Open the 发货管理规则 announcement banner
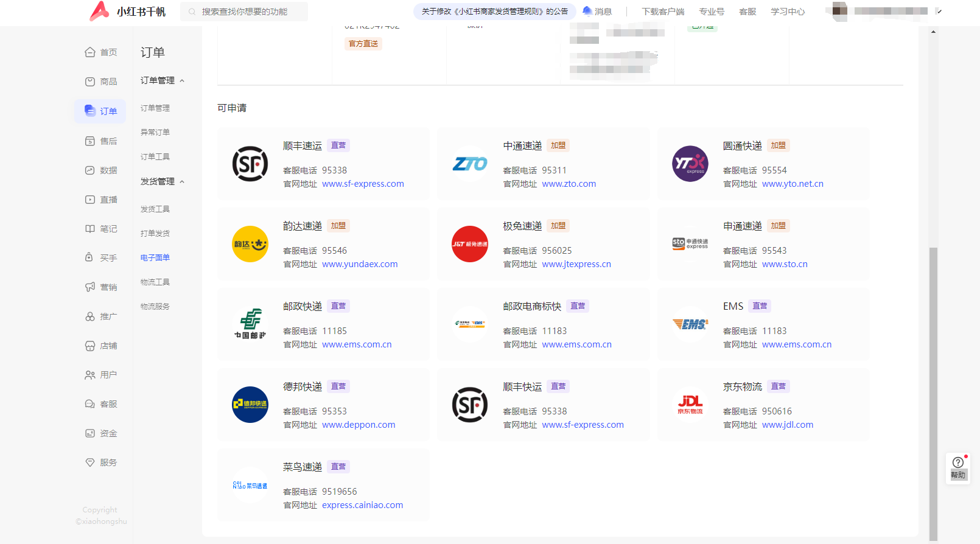 494,12
